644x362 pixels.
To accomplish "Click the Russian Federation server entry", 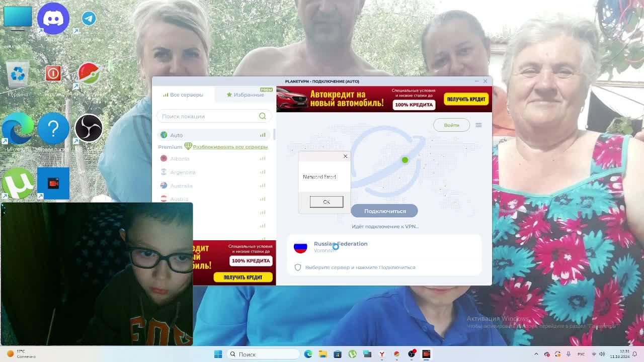I will pos(385,246).
